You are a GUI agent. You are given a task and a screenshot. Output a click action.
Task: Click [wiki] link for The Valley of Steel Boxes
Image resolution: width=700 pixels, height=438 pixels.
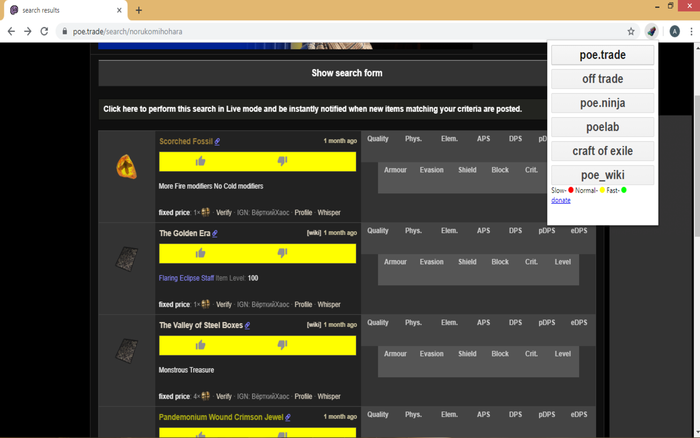coord(314,325)
